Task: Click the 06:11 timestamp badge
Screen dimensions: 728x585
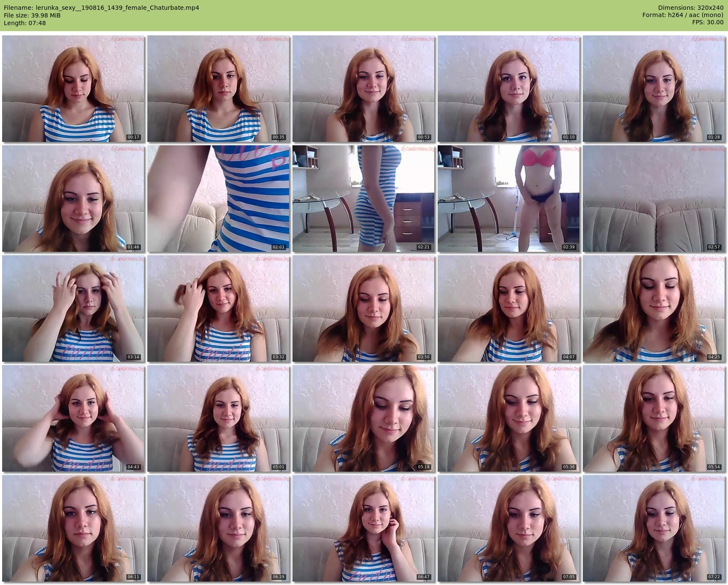Action: tap(133, 577)
